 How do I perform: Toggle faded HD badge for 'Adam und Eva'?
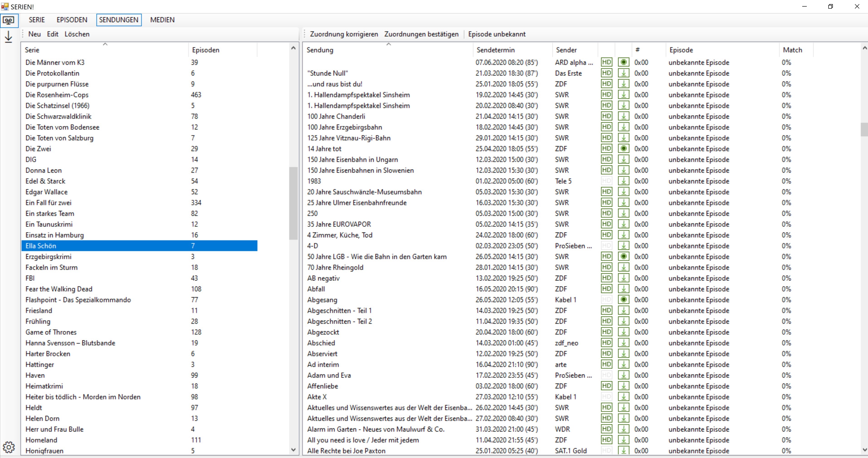606,375
